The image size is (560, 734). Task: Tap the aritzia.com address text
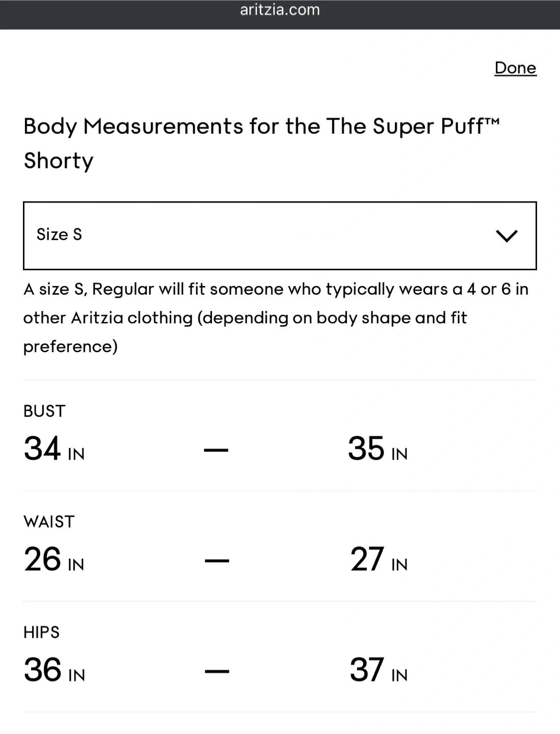[280, 10]
